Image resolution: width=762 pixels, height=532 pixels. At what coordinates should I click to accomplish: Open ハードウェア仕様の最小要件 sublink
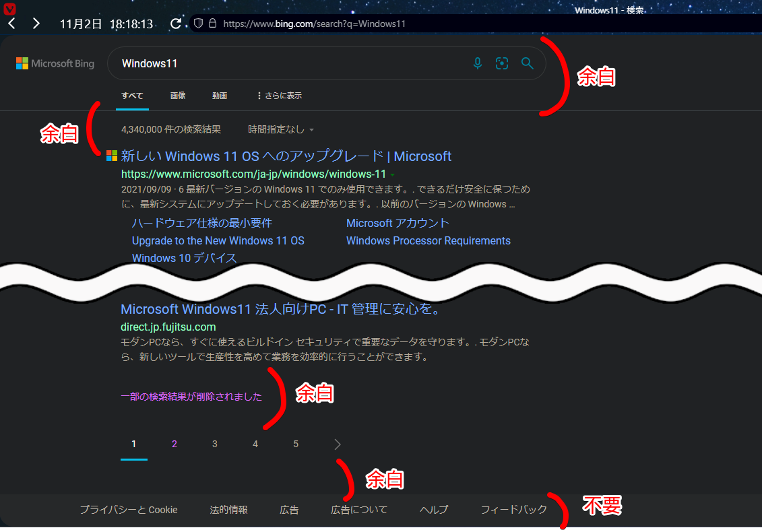coord(202,223)
